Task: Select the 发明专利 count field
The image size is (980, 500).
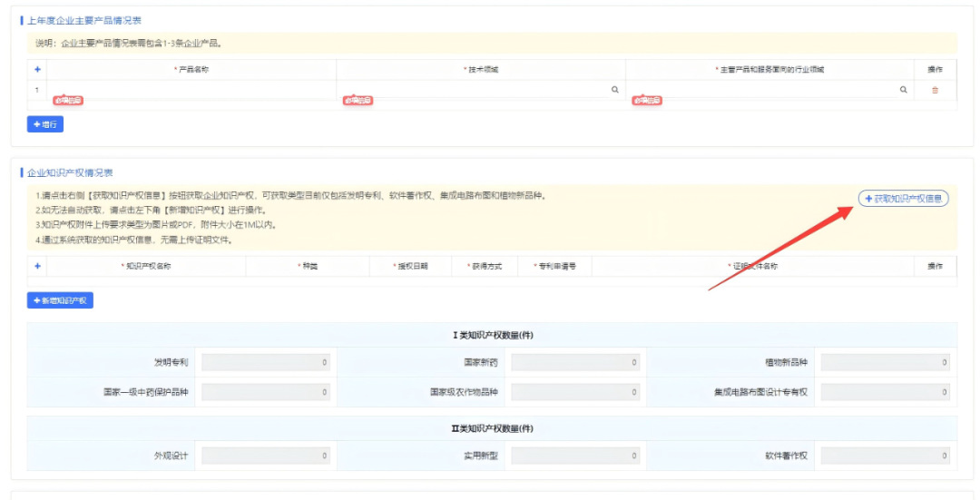Action: [265, 363]
